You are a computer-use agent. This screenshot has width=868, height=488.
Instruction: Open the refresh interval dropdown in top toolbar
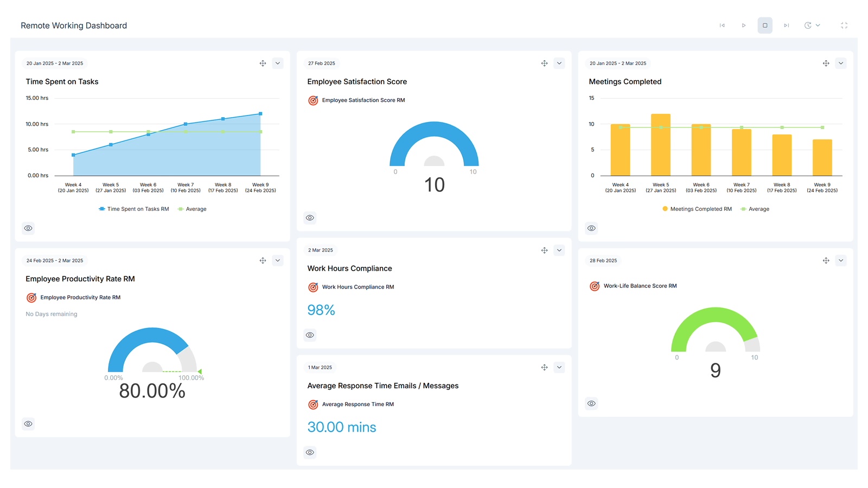point(818,25)
